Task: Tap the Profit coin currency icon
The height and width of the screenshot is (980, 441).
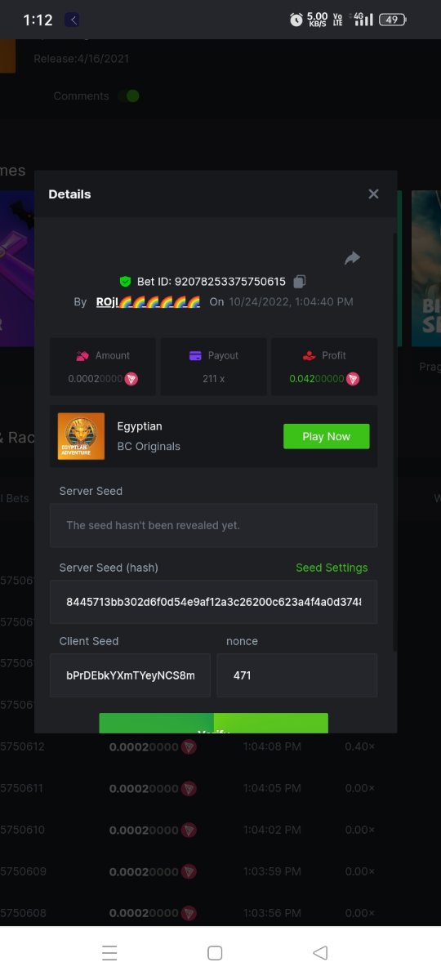Action: 353,379
